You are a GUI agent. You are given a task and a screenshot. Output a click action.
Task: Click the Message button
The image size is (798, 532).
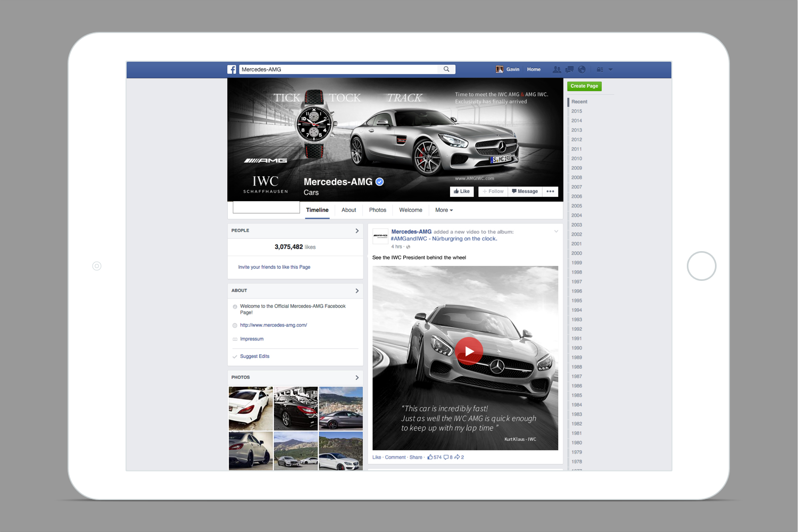point(525,192)
